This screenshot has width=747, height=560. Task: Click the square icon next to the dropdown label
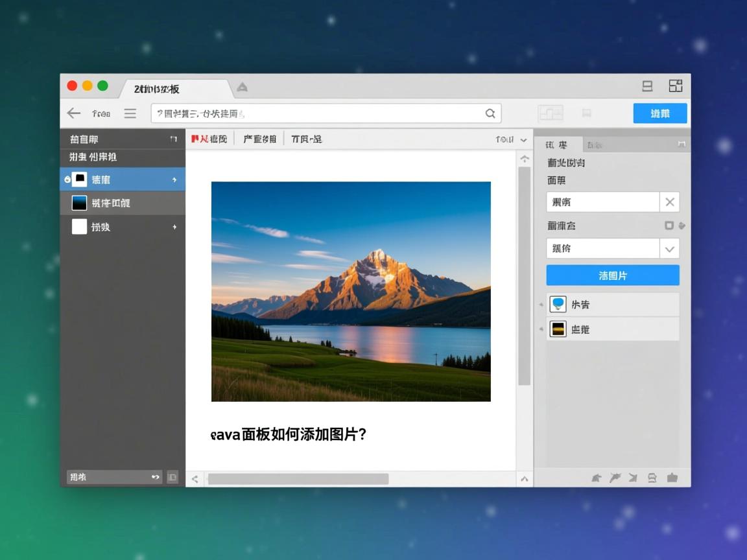[669, 226]
